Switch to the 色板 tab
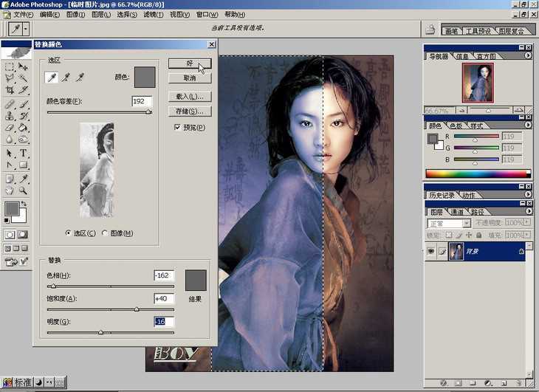The height and width of the screenshot is (392, 539). click(x=456, y=125)
